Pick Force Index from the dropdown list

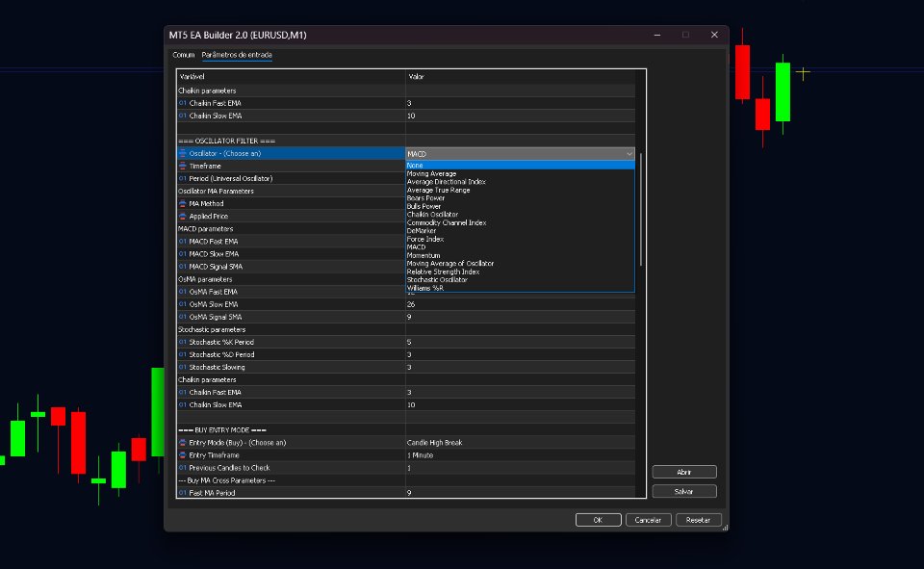(520, 240)
